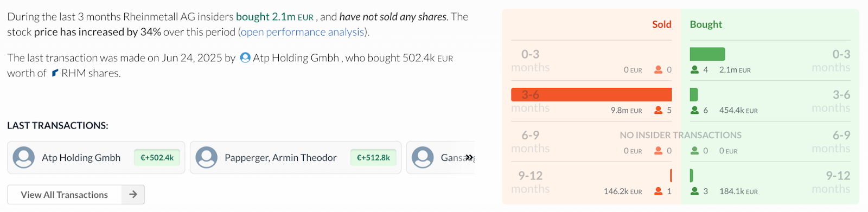Click avatar icon on Atp Holding card

24,158
